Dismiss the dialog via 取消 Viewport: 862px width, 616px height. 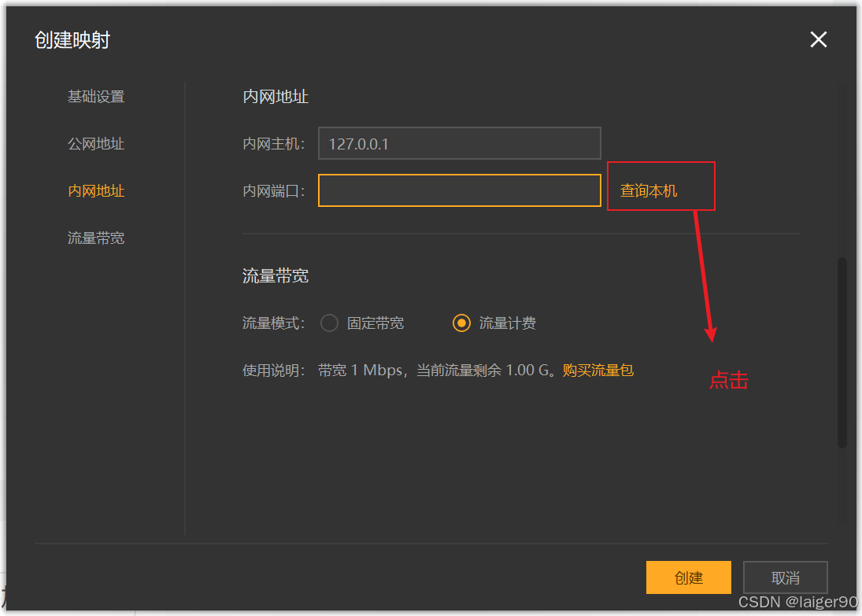tap(785, 577)
